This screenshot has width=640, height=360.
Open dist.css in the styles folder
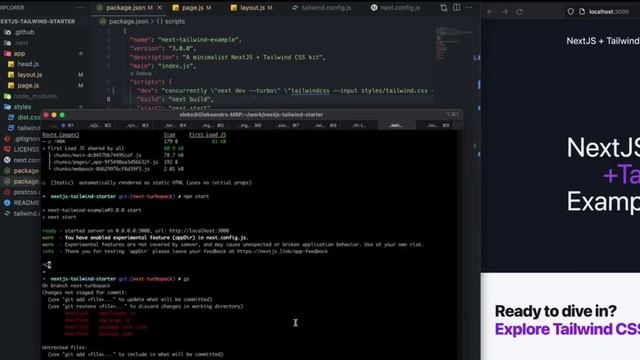point(29,118)
